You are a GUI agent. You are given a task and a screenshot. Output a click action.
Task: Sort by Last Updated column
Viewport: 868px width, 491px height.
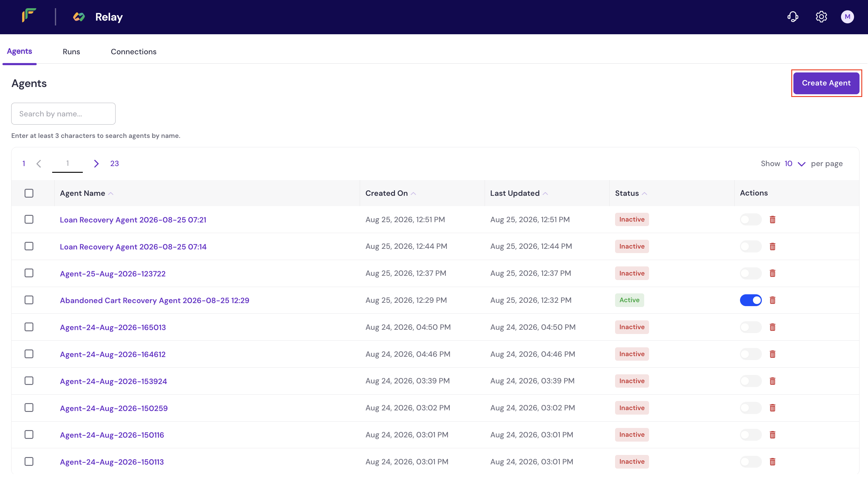coord(519,193)
